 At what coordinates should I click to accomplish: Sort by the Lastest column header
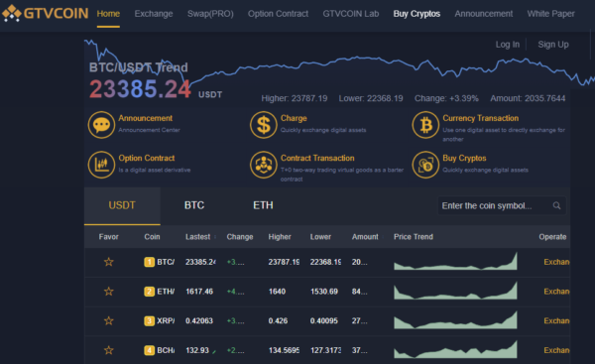[197, 237]
